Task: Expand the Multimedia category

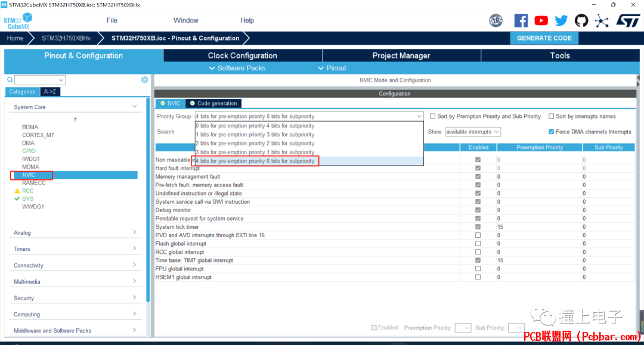Action: [134, 281]
